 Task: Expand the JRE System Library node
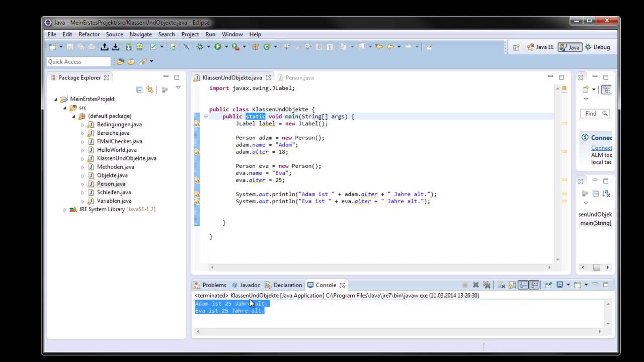(x=65, y=210)
